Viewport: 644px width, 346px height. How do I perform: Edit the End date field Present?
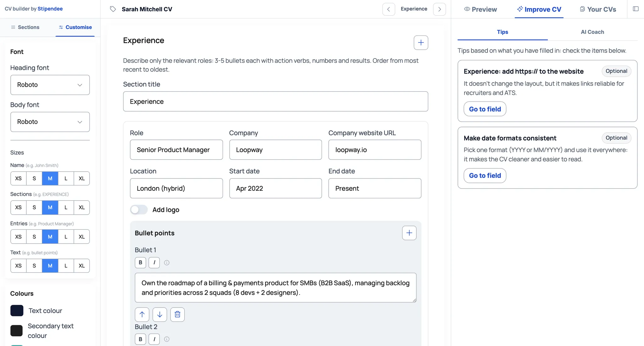click(x=375, y=188)
